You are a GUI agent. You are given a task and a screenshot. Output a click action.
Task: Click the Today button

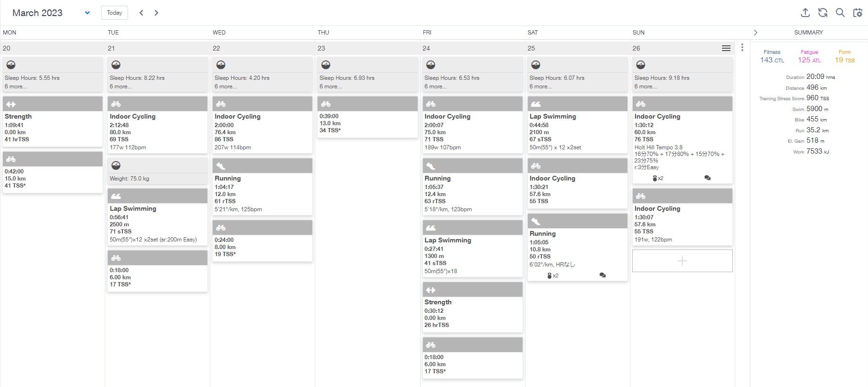coord(114,13)
